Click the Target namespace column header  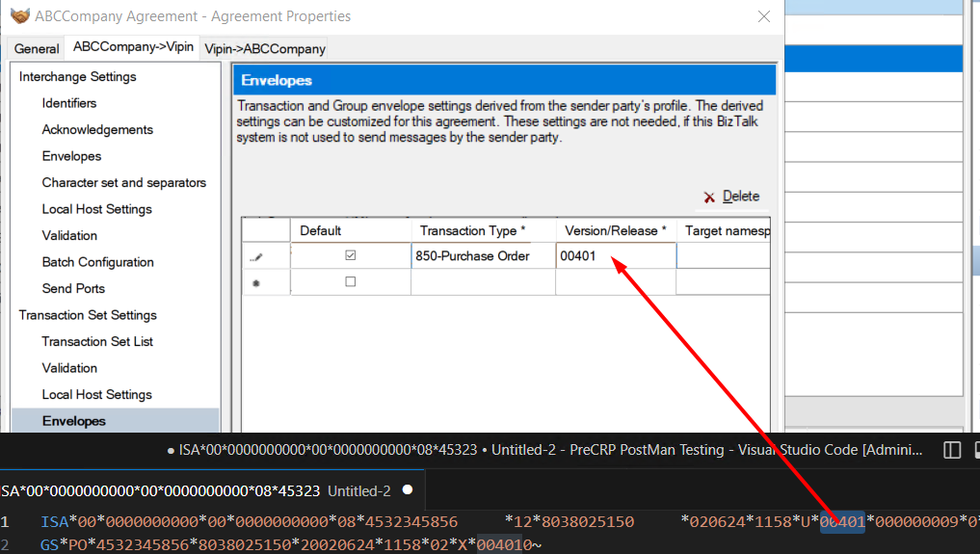(725, 230)
